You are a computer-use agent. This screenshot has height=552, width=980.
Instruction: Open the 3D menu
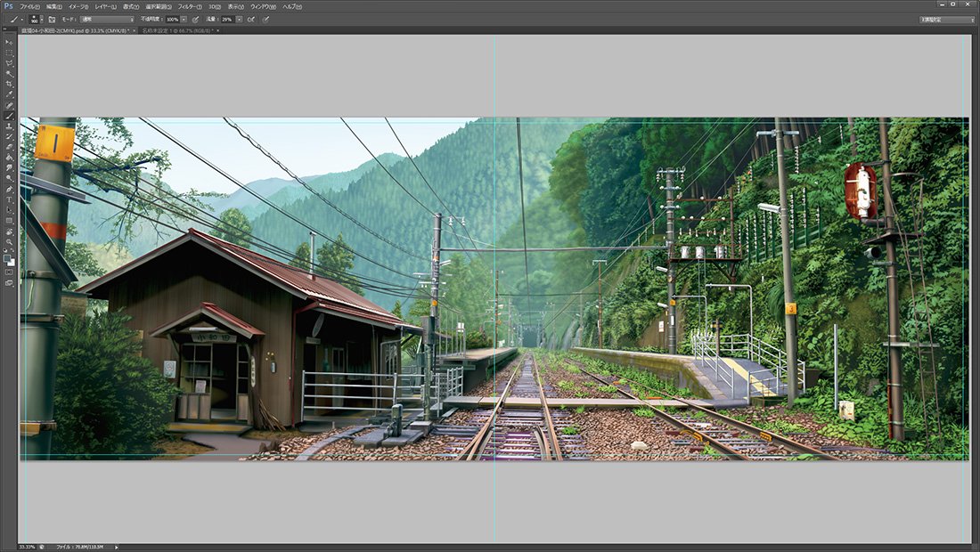coord(215,7)
